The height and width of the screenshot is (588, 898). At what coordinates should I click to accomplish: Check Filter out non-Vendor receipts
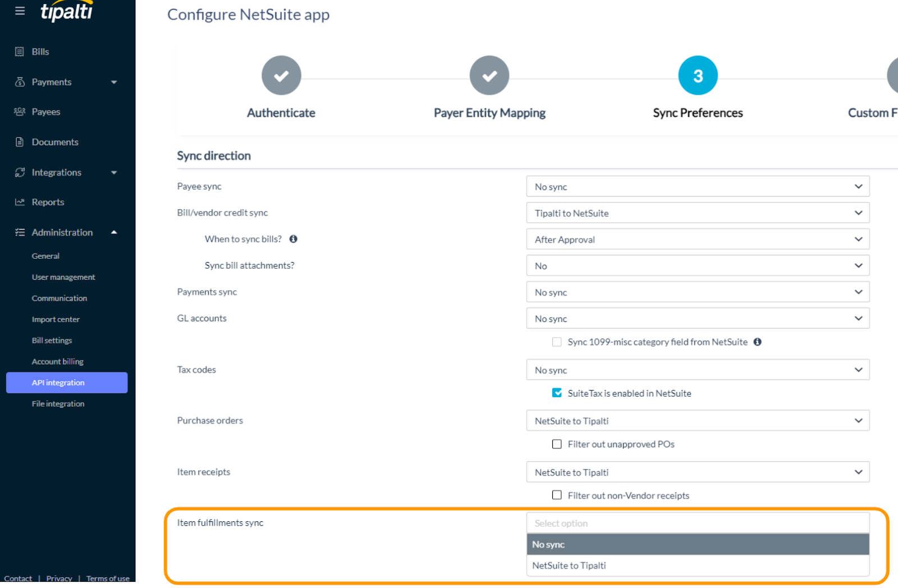(557, 495)
